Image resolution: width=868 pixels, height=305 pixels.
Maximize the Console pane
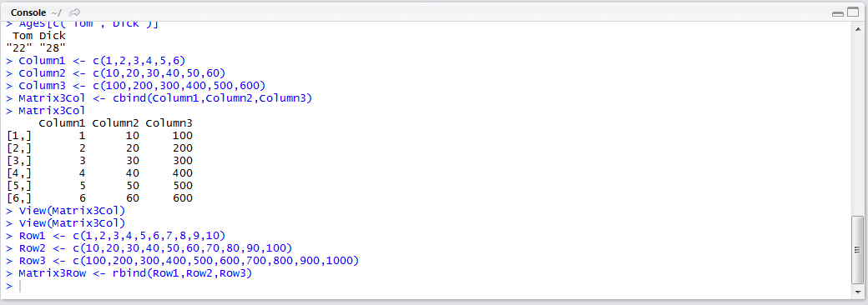click(x=852, y=12)
